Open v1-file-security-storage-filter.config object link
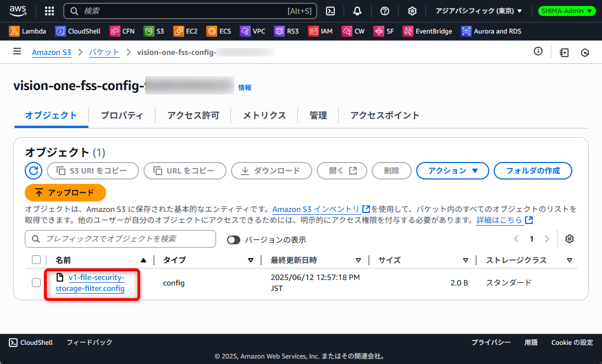602x364 pixels. tap(90, 283)
